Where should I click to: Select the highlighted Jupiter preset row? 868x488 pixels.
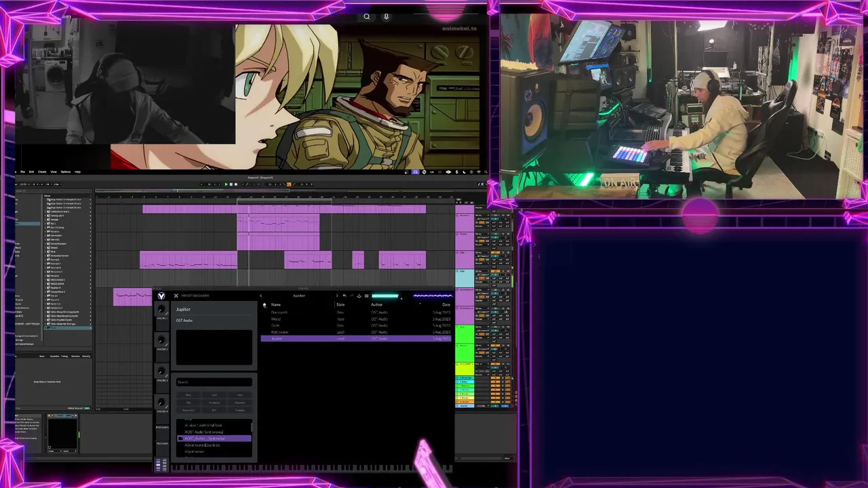[356, 338]
